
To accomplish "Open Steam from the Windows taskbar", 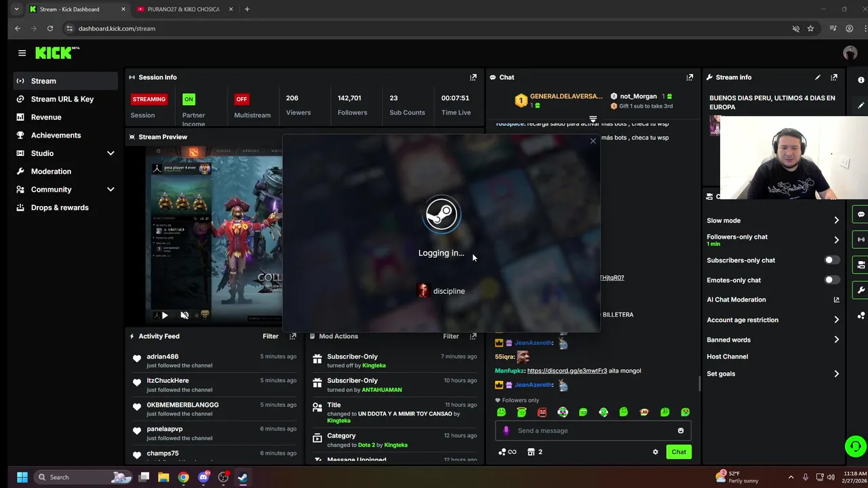I will click(243, 477).
